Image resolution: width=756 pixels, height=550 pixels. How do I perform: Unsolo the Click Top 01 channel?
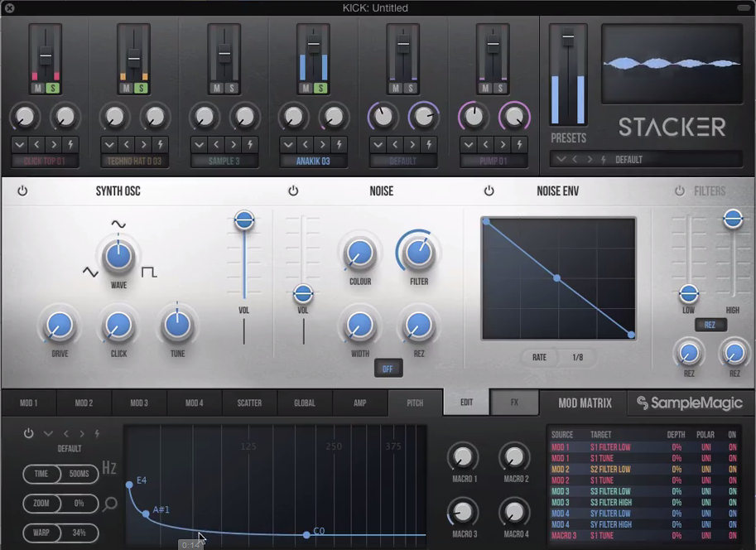53,89
